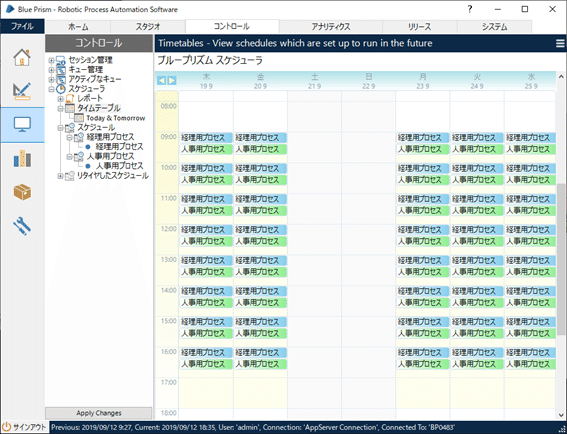567x434 pixels.
Task: Switch to the アナリティクス tab
Action: [x=331, y=27]
